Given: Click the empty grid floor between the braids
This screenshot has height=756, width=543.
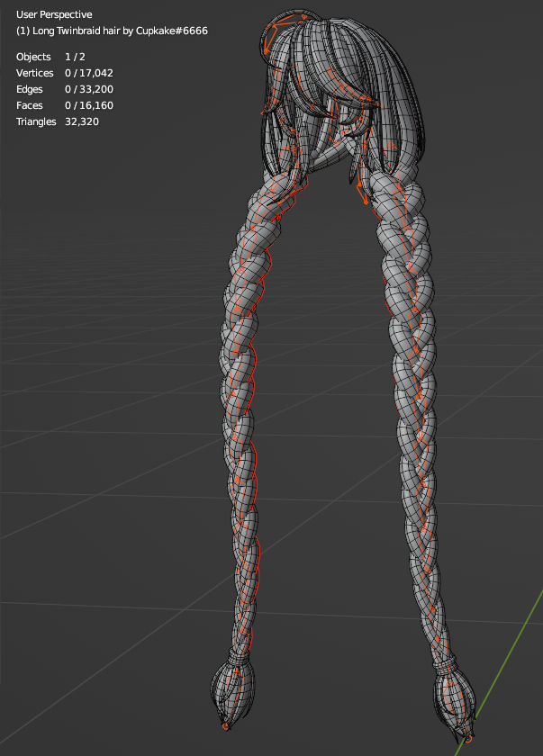Looking at the screenshot, I should [x=324, y=450].
